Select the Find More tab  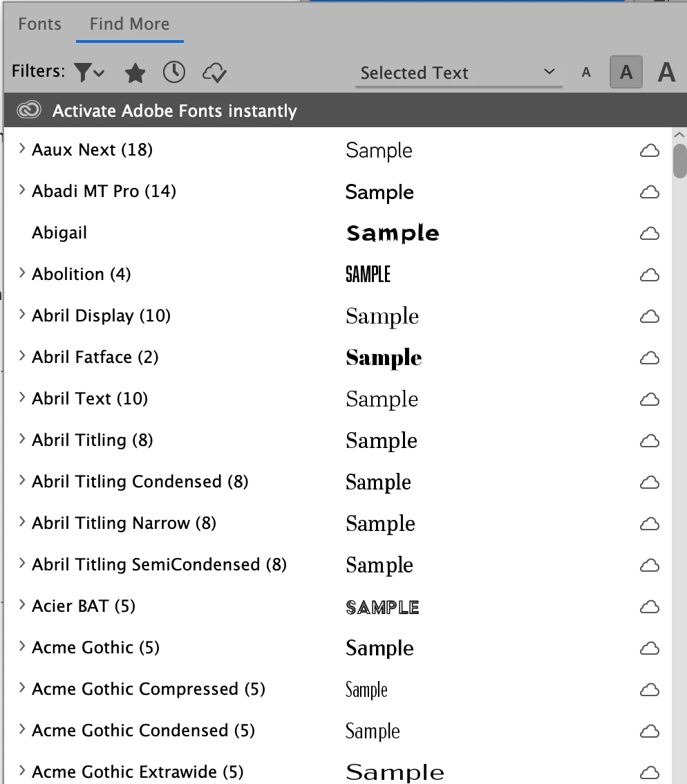(x=129, y=24)
